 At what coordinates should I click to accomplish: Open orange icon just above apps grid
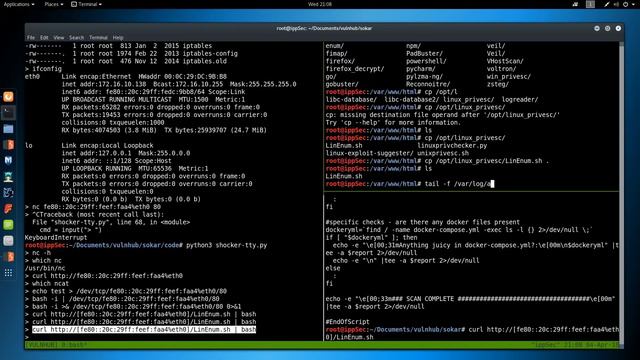pos(8,257)
